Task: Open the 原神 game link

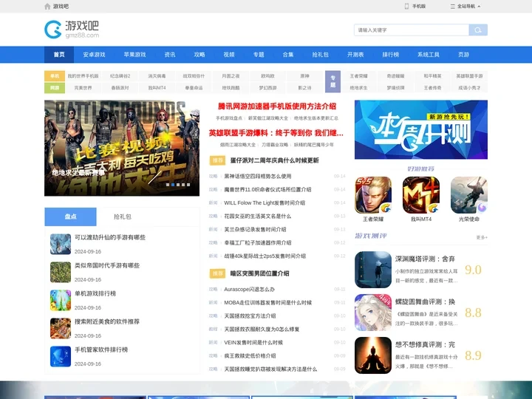Action: 304,76
